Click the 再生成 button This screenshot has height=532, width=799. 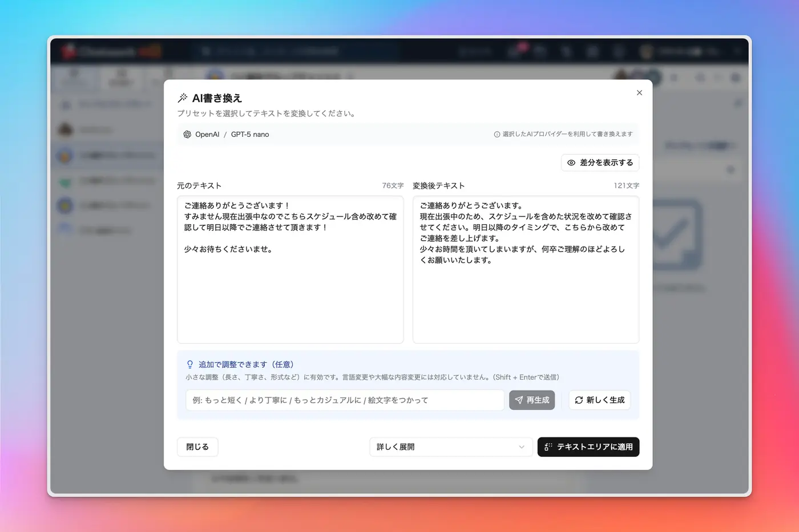click(x=532, y=400)
